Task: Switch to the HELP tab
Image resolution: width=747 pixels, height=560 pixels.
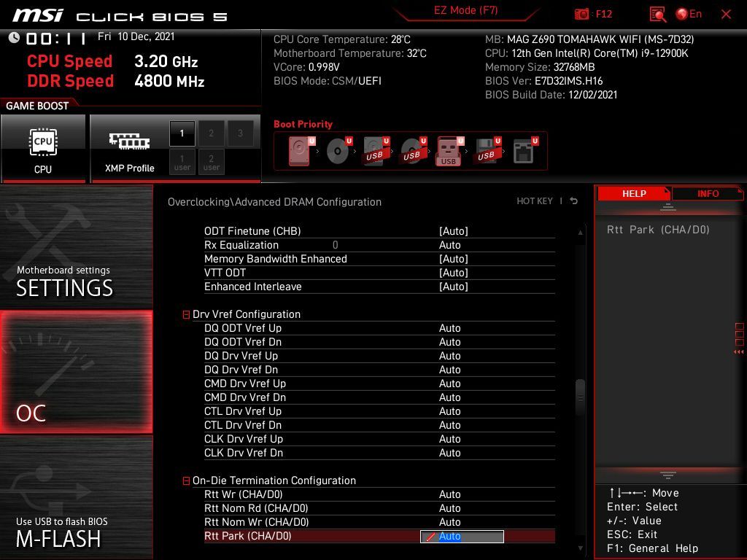Action: tap(634, 194)
